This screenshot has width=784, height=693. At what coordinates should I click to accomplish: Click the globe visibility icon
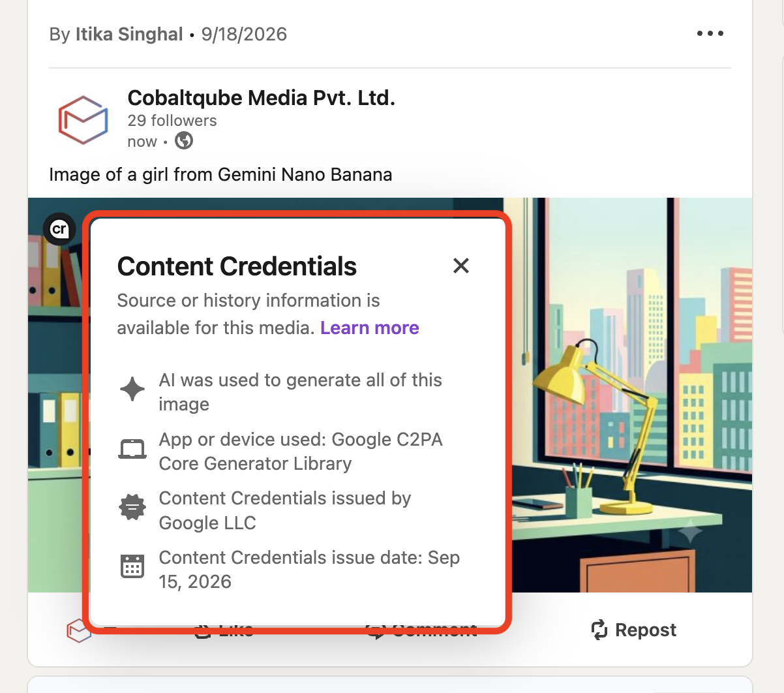click(x=184, y=140)
